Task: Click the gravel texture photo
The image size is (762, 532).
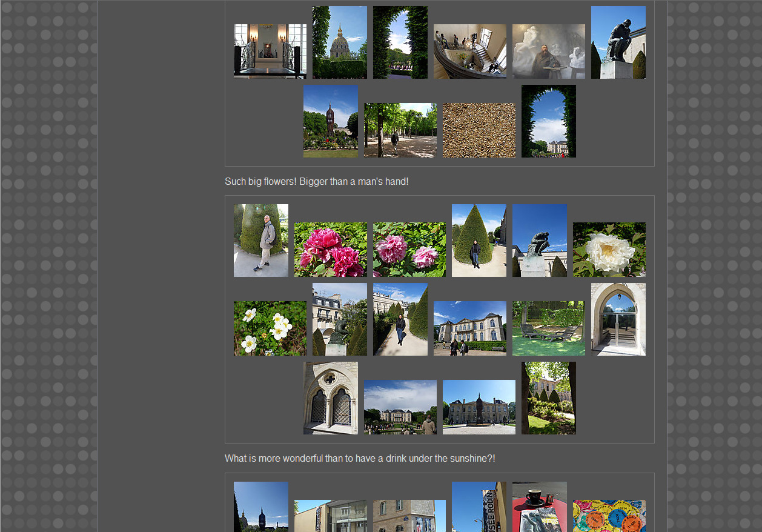Action: tap(479, 130)
